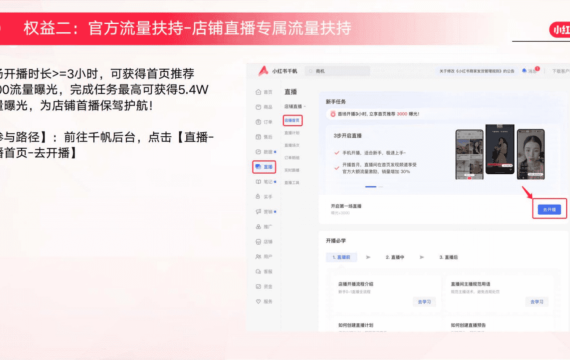This screenshot has height=360, width=570.
Task: Select 直播首页 in the submenu
Action: coord(292,120)
